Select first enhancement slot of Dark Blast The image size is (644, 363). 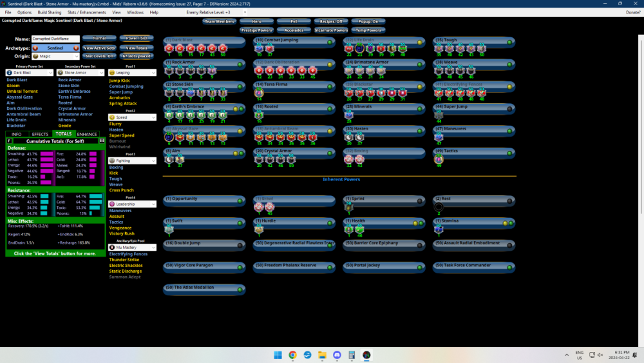(x=169, y=48)
